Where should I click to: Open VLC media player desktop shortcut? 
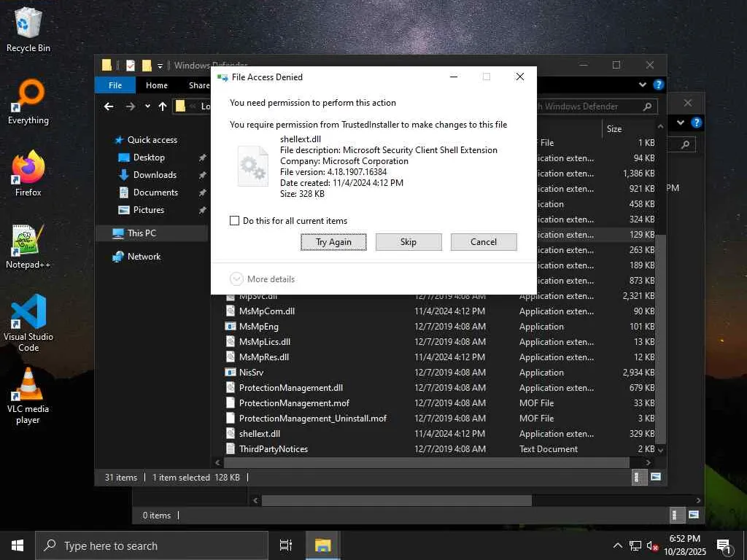(28, 396)
